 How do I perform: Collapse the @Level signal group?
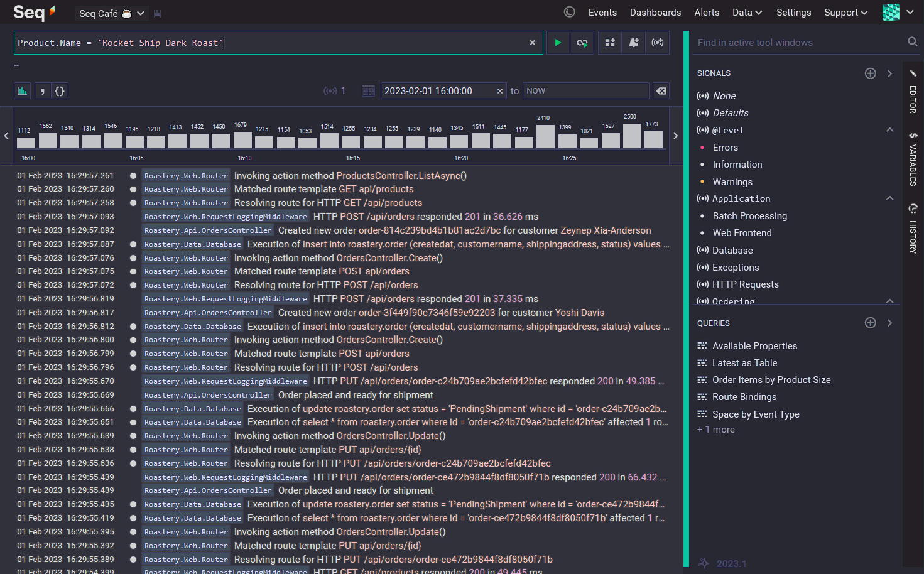pyautogui.click(x=889, y=130)
